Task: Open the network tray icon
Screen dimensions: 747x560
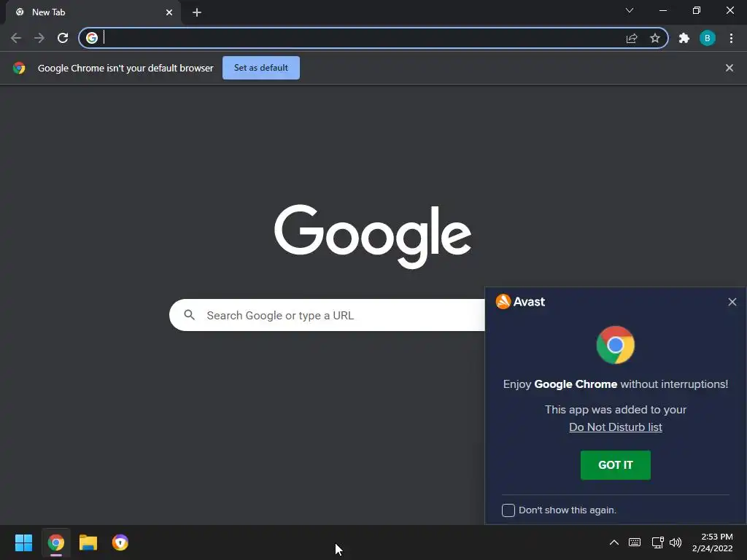Action: [657, 542]
